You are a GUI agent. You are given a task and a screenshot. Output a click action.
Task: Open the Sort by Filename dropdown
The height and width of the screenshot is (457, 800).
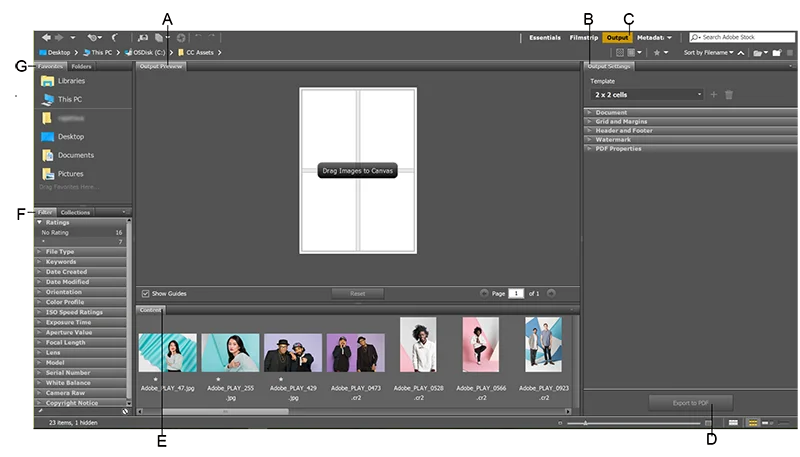point(708,53)
